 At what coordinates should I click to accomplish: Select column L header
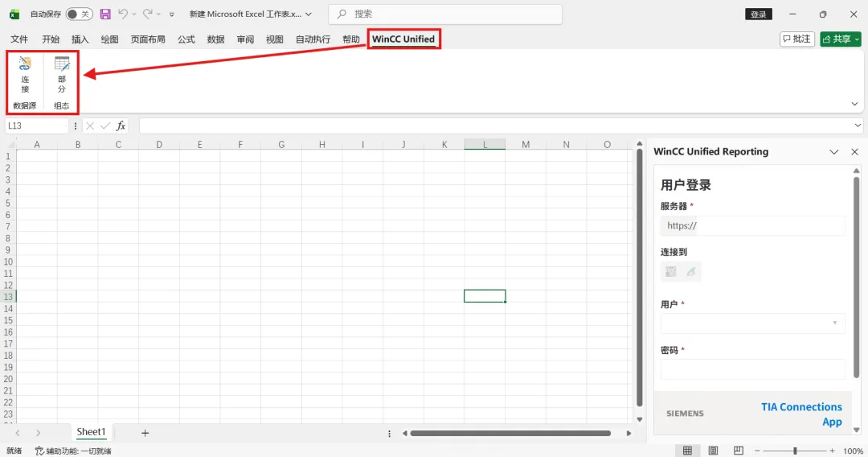[485, 145]
